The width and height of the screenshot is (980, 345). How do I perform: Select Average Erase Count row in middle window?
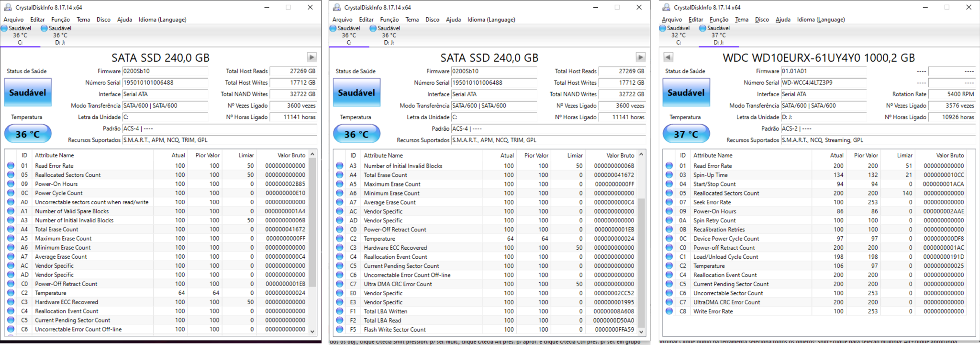[x=485, y=202]
